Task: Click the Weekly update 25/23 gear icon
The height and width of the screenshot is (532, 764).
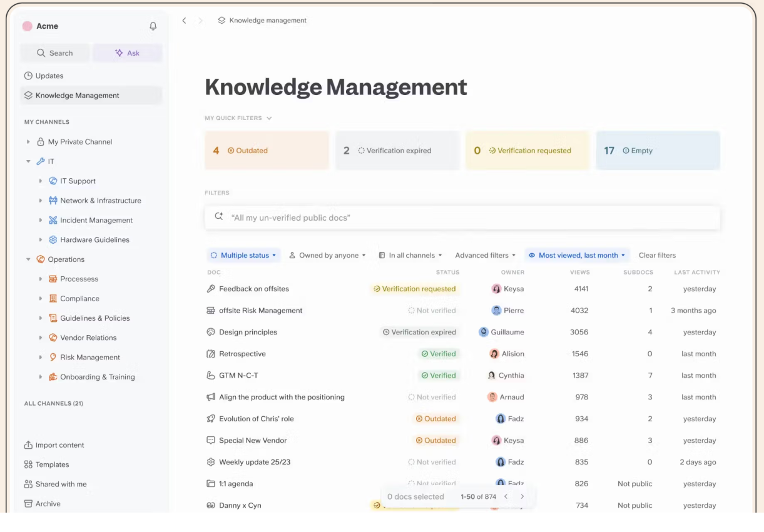Action: [211, 462]
